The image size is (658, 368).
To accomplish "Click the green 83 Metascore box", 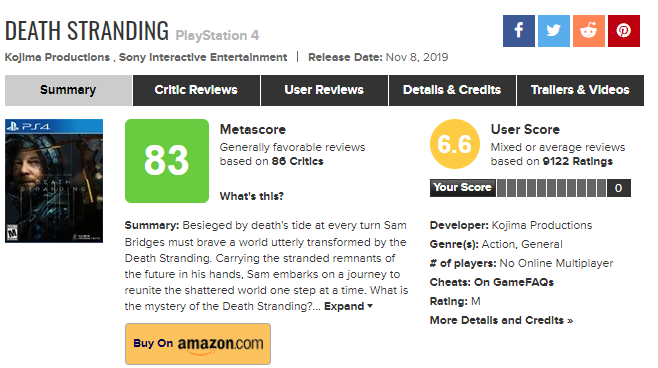I will (x=167, y=161).
